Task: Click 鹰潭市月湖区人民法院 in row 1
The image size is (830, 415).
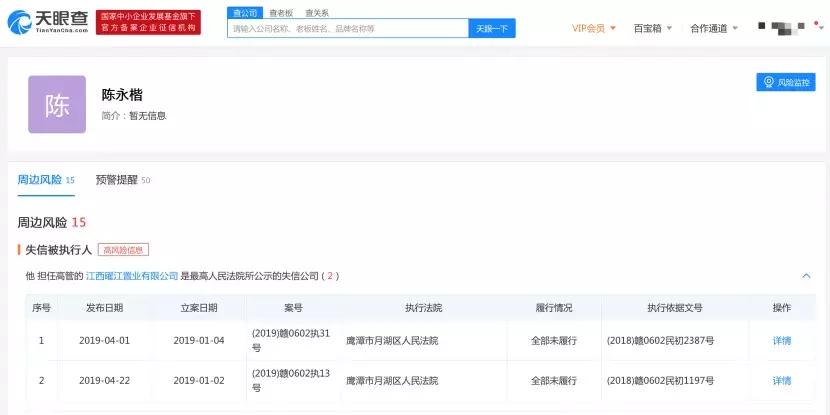Action: pos(392,341)
